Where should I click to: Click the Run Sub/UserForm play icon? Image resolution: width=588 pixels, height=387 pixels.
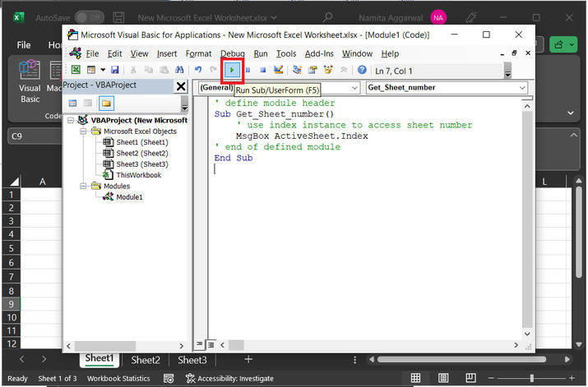click(233, 71)
